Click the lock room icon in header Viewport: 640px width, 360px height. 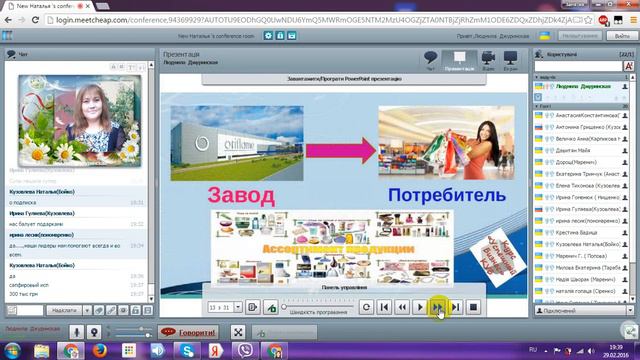[280, 36]
